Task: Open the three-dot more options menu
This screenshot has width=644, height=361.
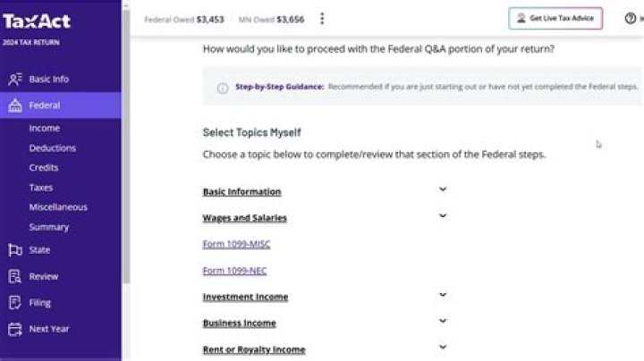Action: [322, 19]
